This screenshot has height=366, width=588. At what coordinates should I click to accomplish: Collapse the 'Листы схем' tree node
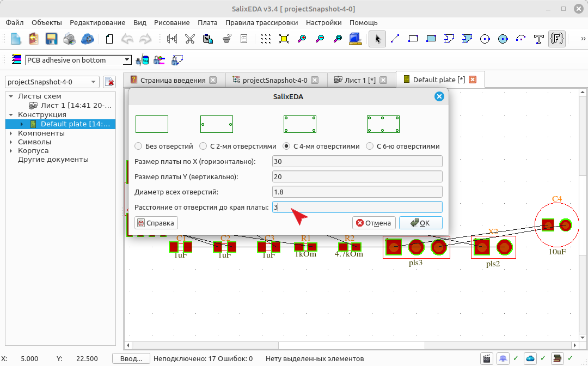click(11, 96)
